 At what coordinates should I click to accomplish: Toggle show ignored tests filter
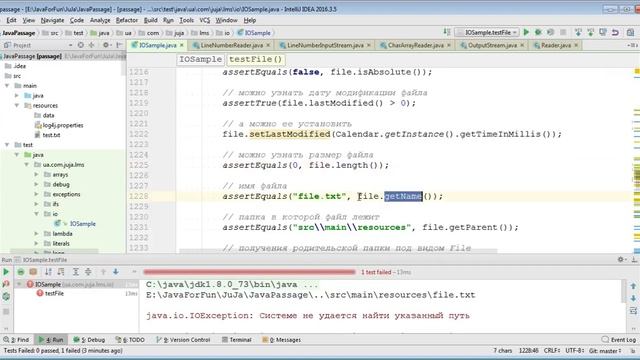[33, 271]
